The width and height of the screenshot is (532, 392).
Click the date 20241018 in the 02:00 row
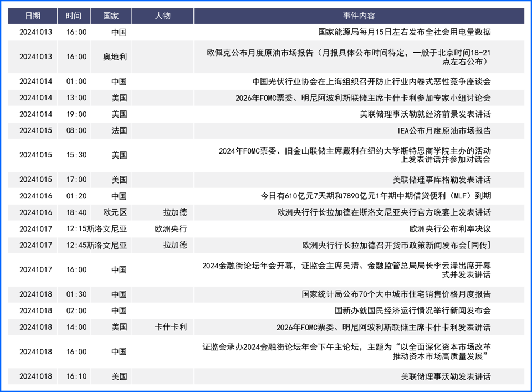[35, 310]
